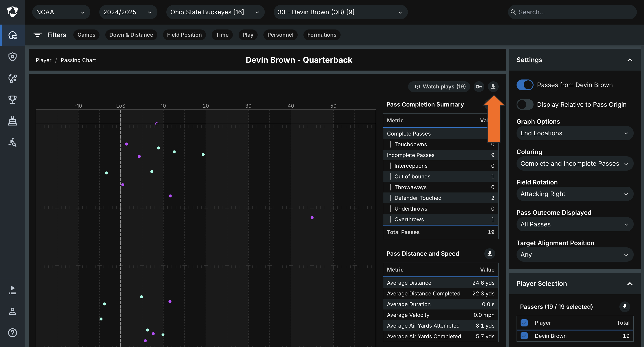Screen dimensions: 644x347
Task: Open the user account sidebar icon
Action: [x=13, y=311]
